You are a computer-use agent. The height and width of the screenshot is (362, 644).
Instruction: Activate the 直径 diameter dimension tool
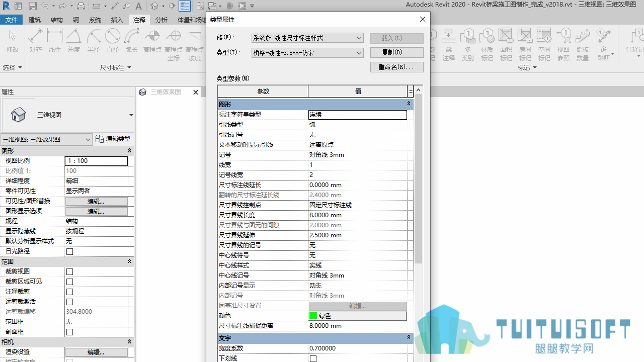coord(113,41)
